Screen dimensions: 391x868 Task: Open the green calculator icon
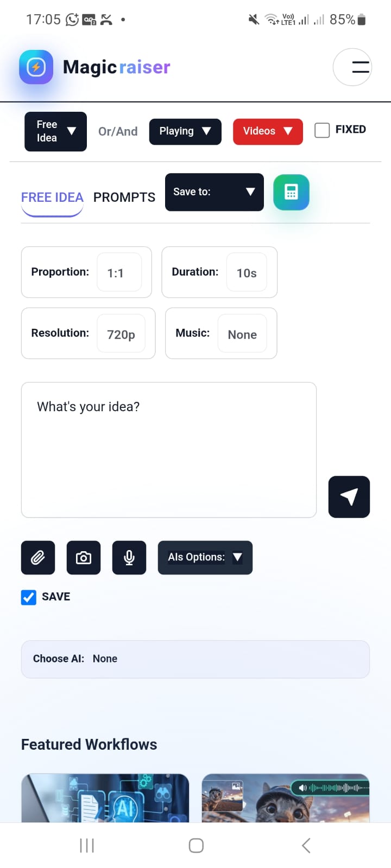click(x=291, y=192)
